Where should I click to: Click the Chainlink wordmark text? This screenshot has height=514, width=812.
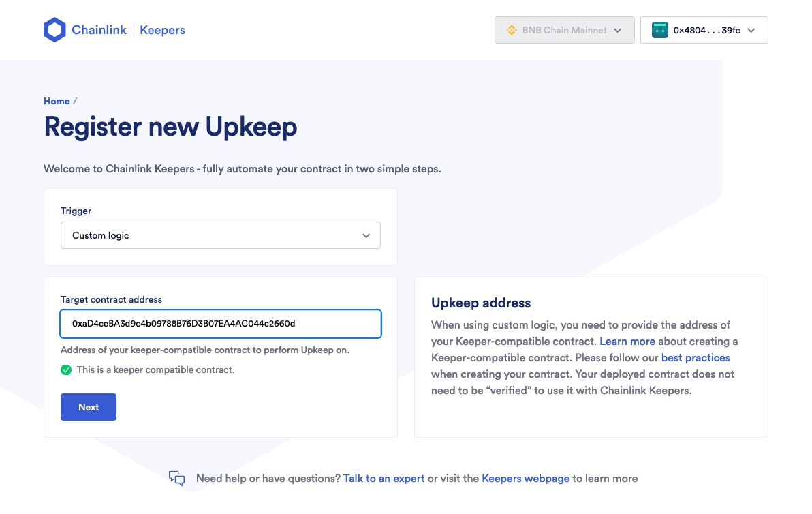click(x=99, y=30)
